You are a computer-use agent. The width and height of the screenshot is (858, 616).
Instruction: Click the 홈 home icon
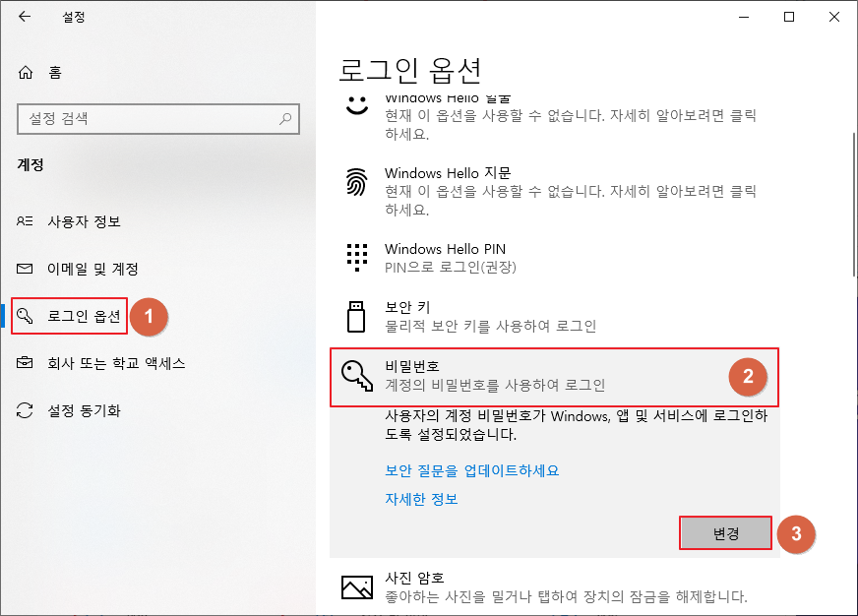tap(25, 71)
